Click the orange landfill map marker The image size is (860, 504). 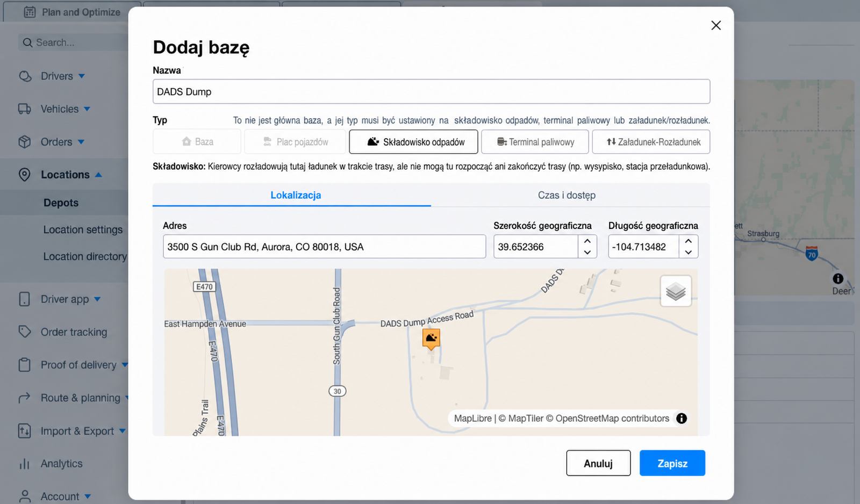[x=431, y=339]
